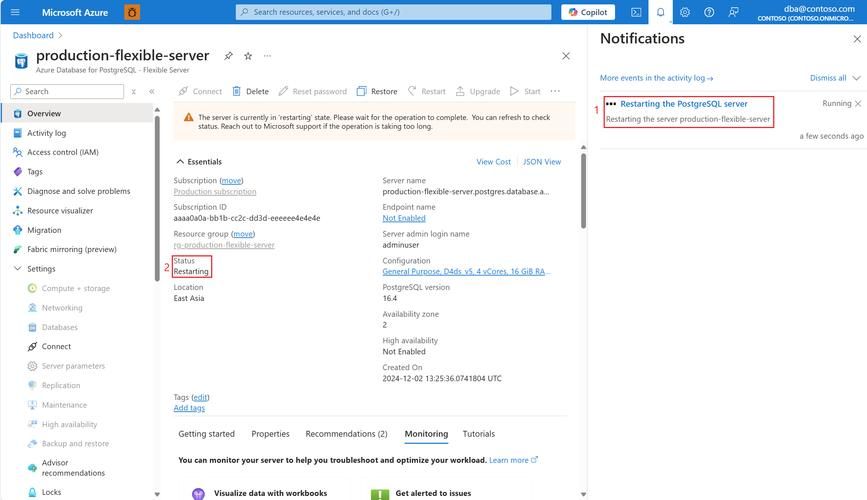Image resolution: width=867 pixels, height=500 pixels.
Task: Mark resource as favorite with star icon
Action: click(248, 56)
